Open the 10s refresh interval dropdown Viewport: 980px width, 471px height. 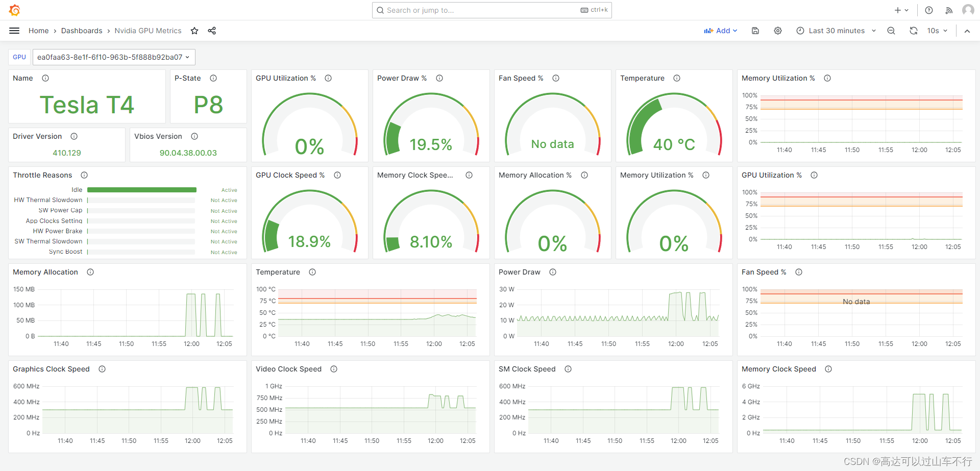coord(937,31)
